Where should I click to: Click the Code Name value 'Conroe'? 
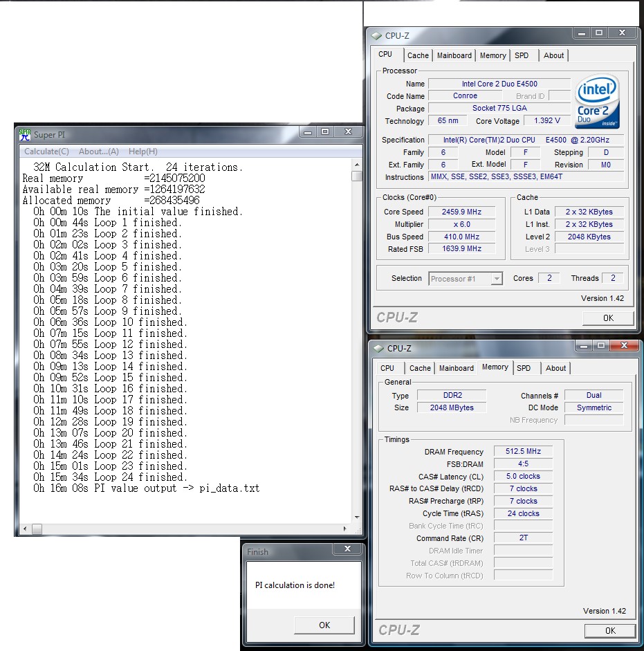pyautogui.click(x=465, y=96)
